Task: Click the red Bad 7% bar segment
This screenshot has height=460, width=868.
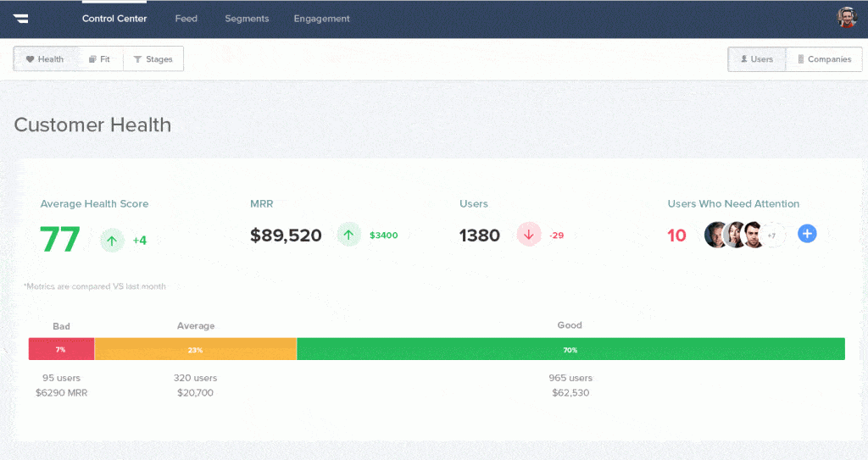Action: tap(61, 349)
